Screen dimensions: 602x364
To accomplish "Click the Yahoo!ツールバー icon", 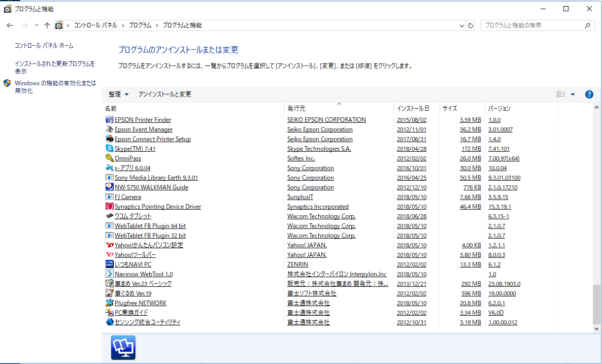I will click(109, 255).
